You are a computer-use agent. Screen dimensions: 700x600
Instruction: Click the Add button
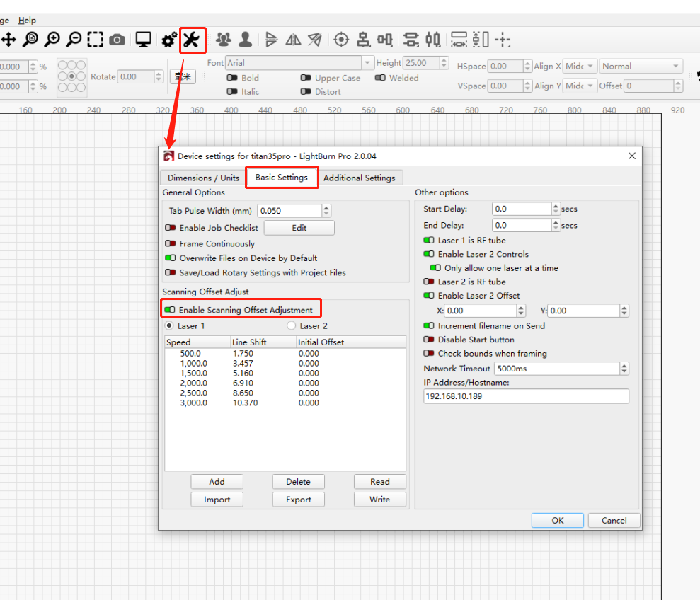point(217,482)
